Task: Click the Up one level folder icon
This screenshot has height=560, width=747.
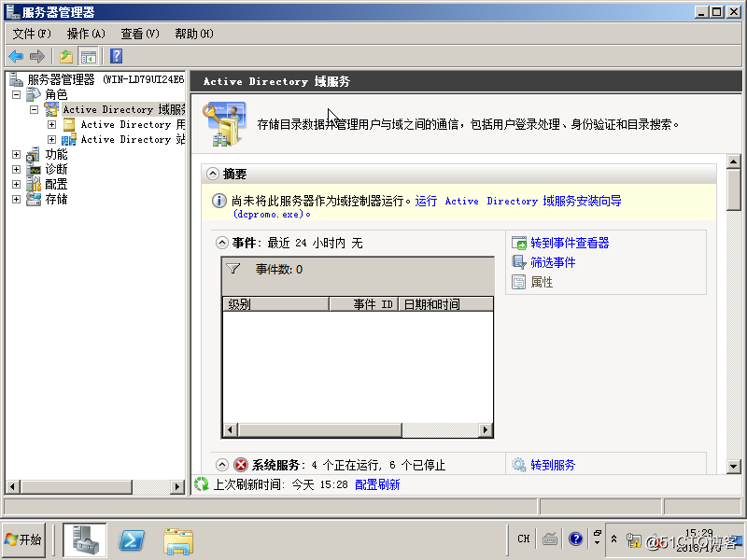Action: click(66, 56)
